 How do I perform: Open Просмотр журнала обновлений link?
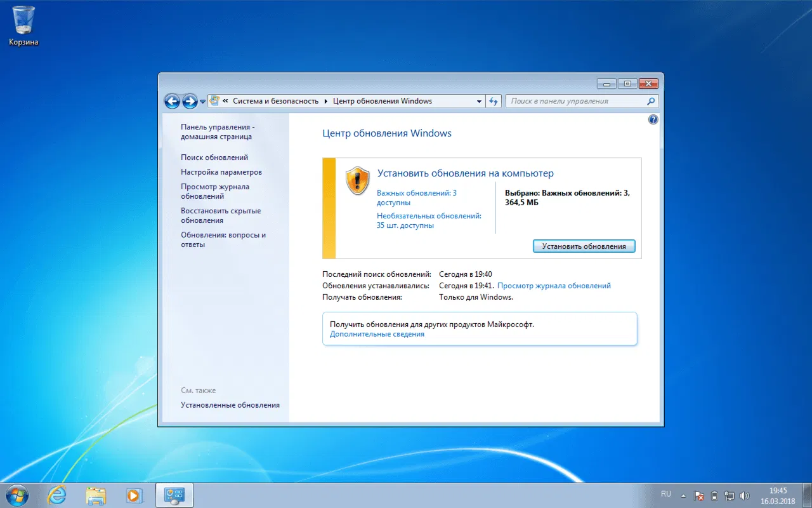553,285
